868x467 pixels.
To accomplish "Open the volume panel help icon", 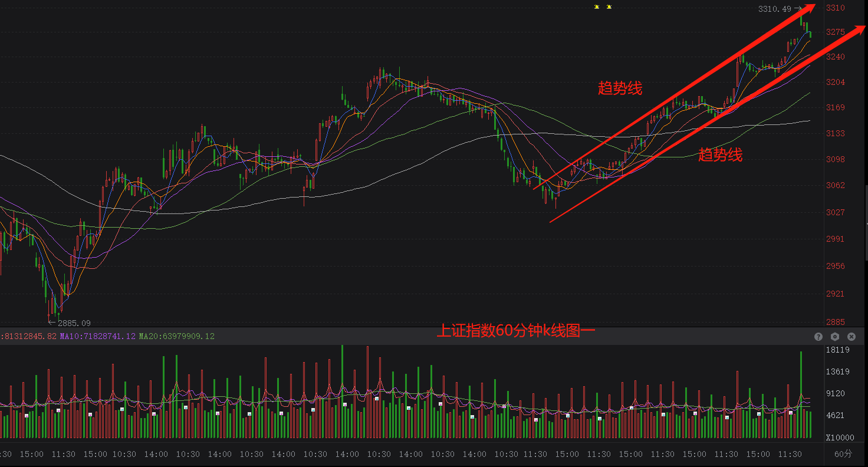I will click(x=818, y=337).
